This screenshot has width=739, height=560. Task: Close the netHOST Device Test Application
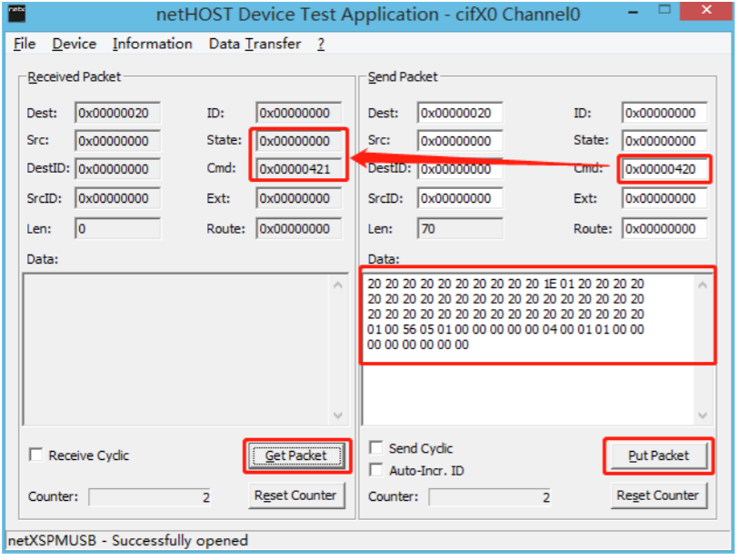pos(705,10)
